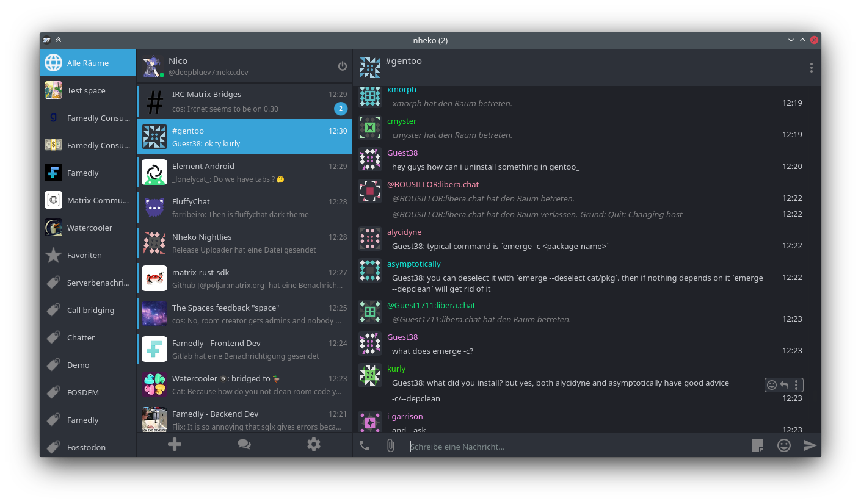Open the emoji picker next to input

(x=783, y=445)
